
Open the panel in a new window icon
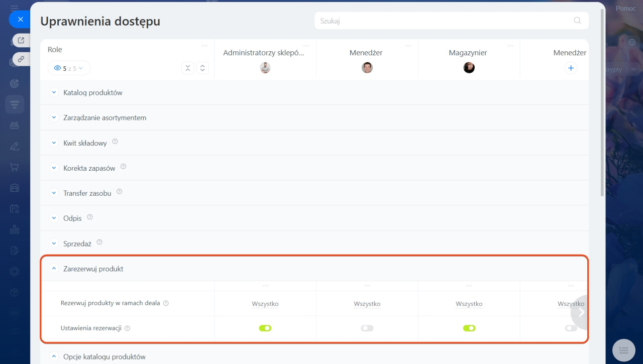tap(21, 41)
